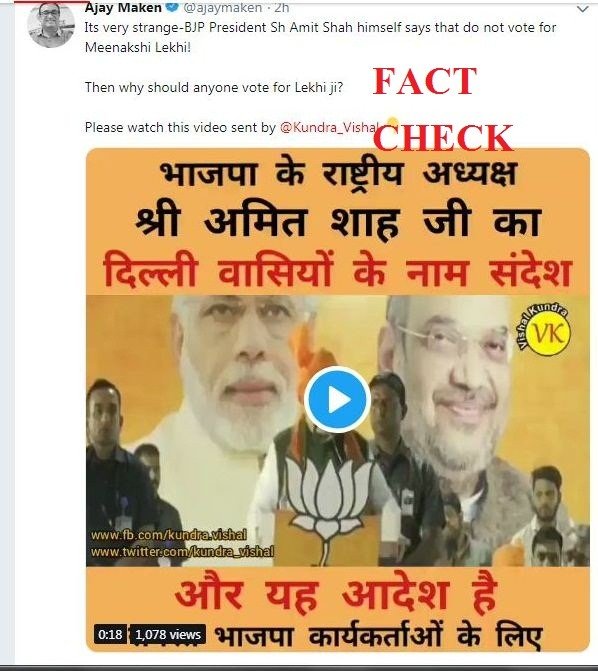The height and width of the screenshot is (671, 598).
Task: Click the red CHECK overlay text
Action: click(x=443, y=138)
